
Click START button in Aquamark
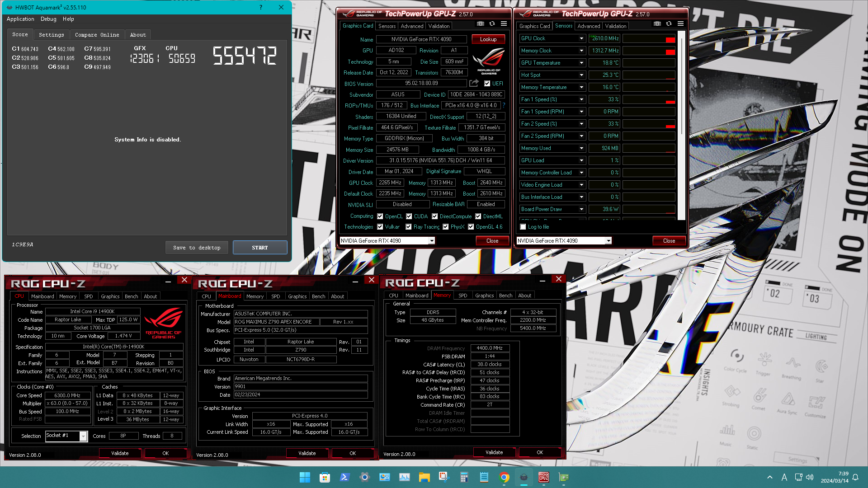pyautogui.click(x=260, y=248)
